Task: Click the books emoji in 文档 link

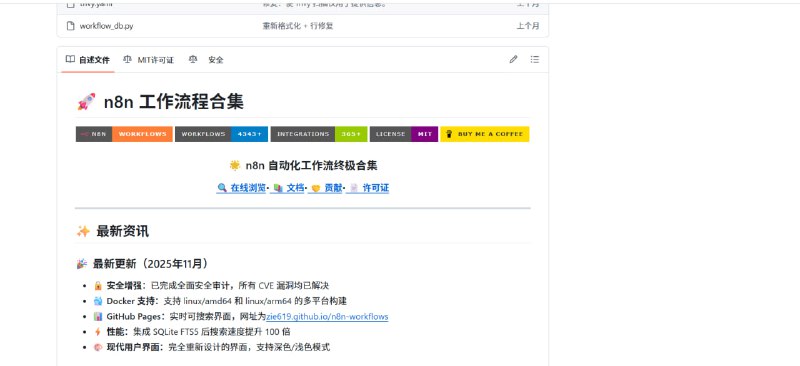Action: click(278, 188)
